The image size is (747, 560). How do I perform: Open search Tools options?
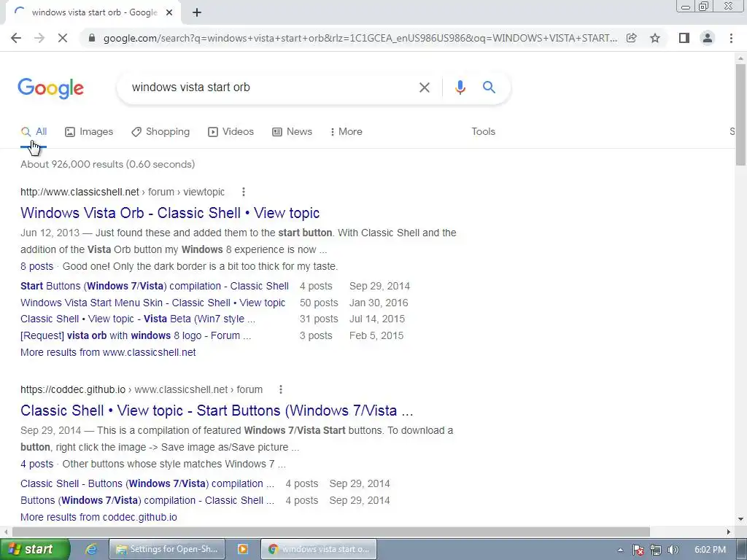pyautogui.click(x=483, y=132)
